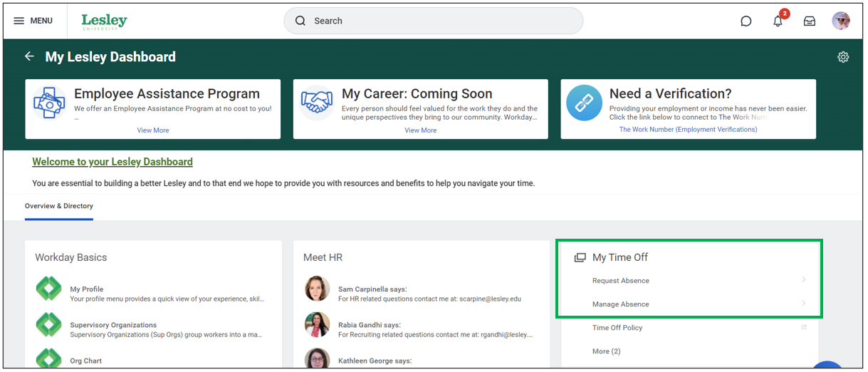Click Rabia Gandhi says text
Viewport: 868px width, 372px height.
point(370,325)
